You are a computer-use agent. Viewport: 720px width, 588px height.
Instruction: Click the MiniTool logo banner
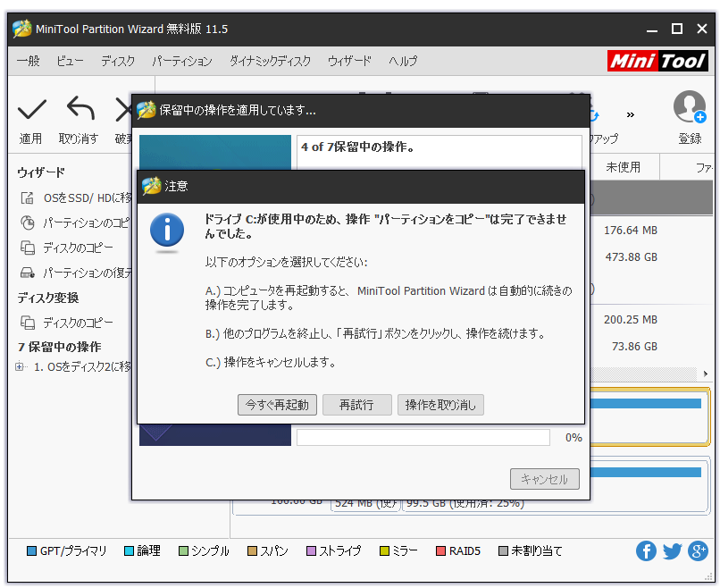point(657,61)
